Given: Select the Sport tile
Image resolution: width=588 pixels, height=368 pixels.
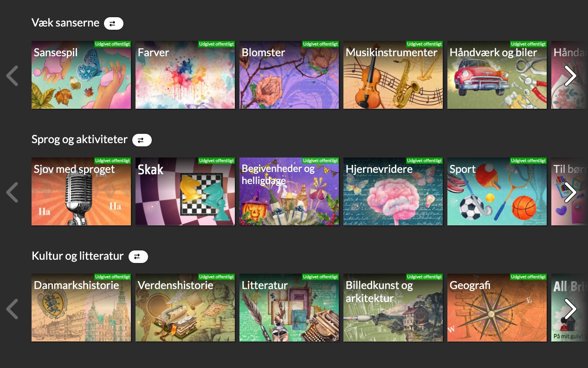Looking at the screenshot, I should (x=497, y=191).
